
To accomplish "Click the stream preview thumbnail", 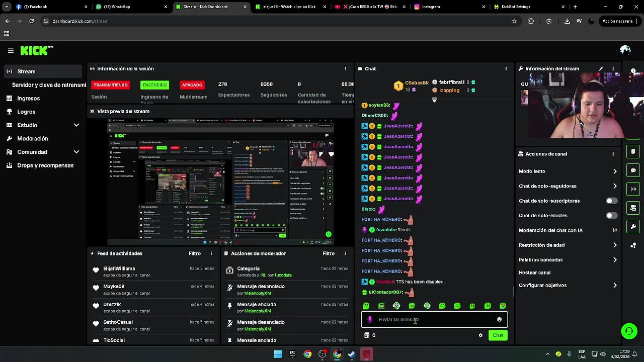I will 220,181.
